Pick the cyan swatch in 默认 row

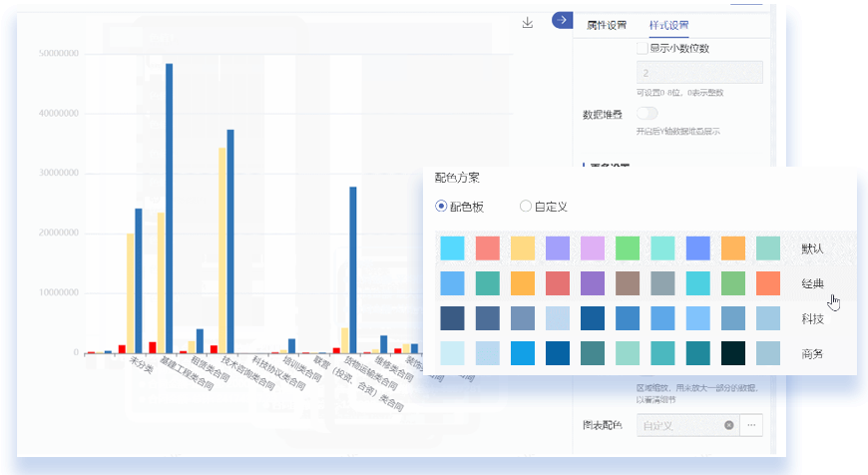452,248
